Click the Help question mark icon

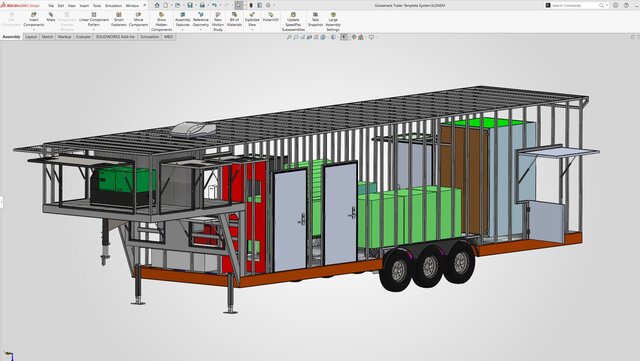coord(626,5)
